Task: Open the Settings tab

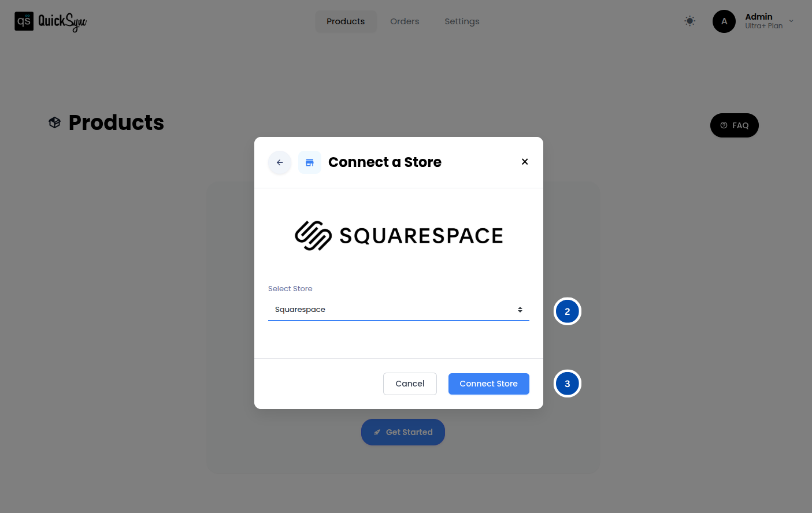Action: (462, 21)
